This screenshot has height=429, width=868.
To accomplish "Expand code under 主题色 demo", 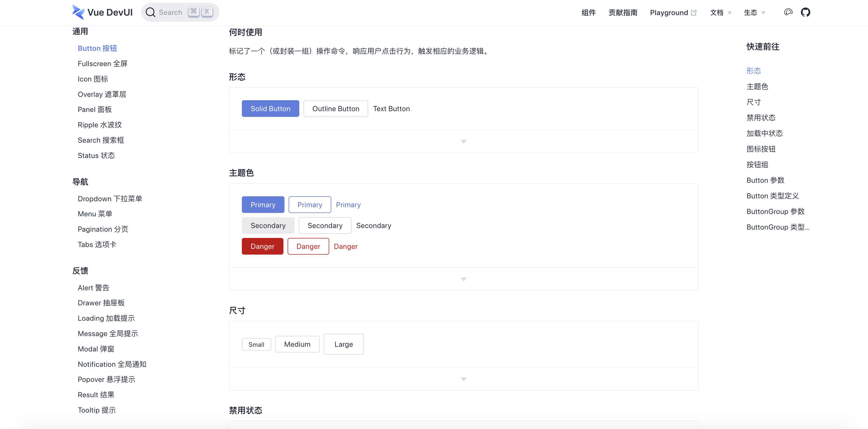I will click(463, 279).
